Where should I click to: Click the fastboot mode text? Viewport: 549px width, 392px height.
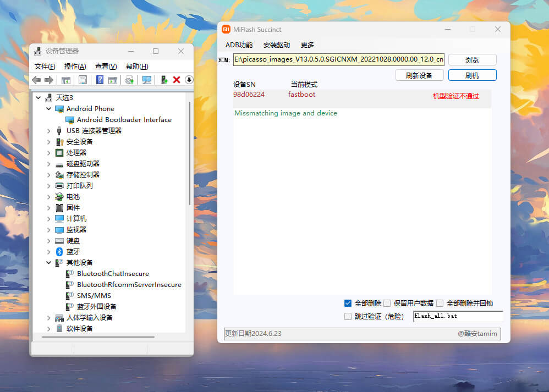coord(301,95)
